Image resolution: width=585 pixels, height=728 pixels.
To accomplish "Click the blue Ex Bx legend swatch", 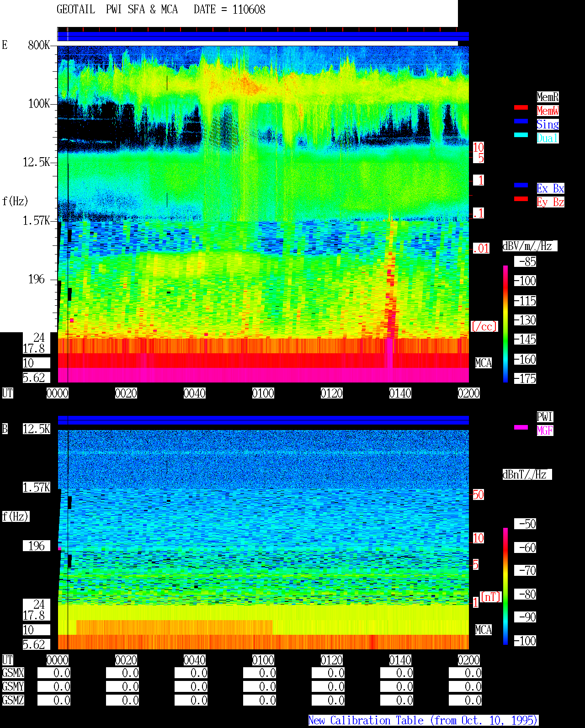I will tap(521, 185).
